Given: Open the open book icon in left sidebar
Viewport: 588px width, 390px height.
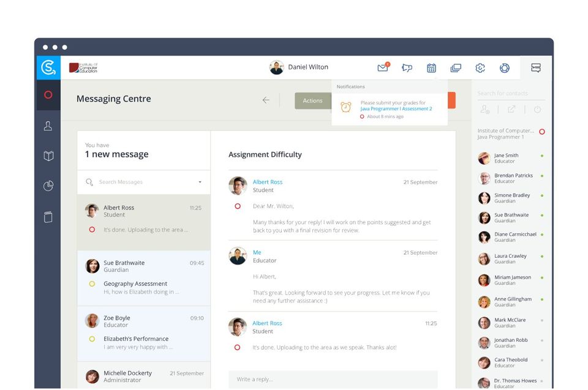Looking at the screenshot, I should click(x=48, y=156).
